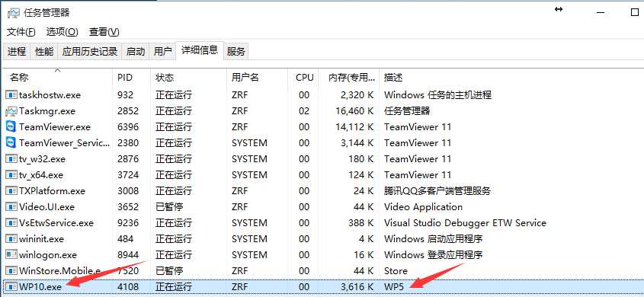Select the taskhostw.exe row name
The image size is (644, 297).
click(x=50, y=95)
